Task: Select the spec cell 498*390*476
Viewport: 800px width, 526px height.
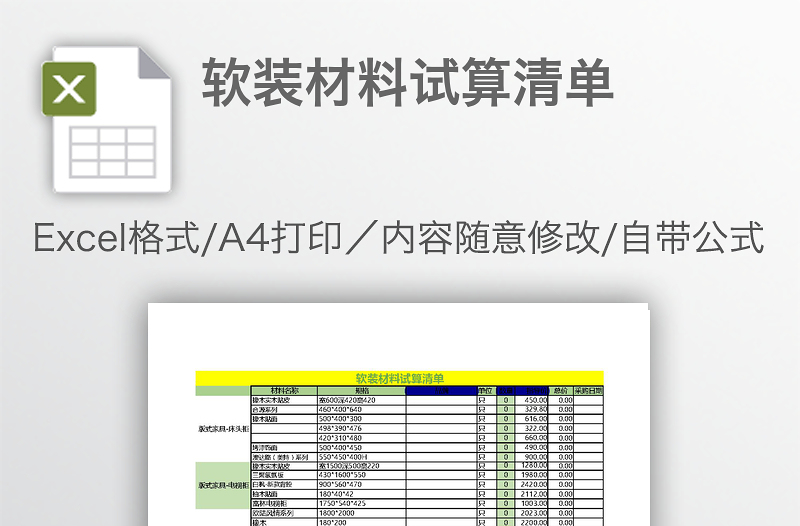Action: (x=362, y=429)
